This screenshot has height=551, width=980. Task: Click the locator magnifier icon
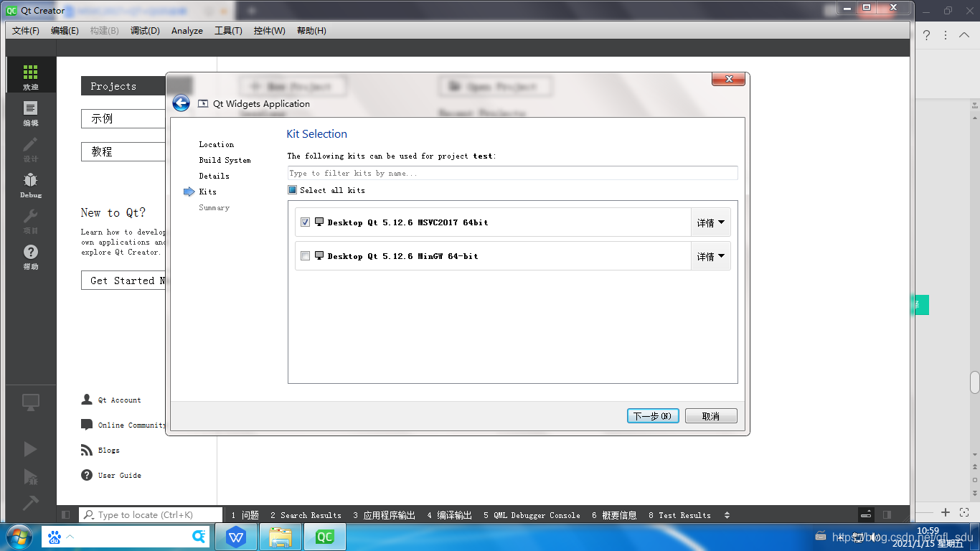(x=89, y=514)
